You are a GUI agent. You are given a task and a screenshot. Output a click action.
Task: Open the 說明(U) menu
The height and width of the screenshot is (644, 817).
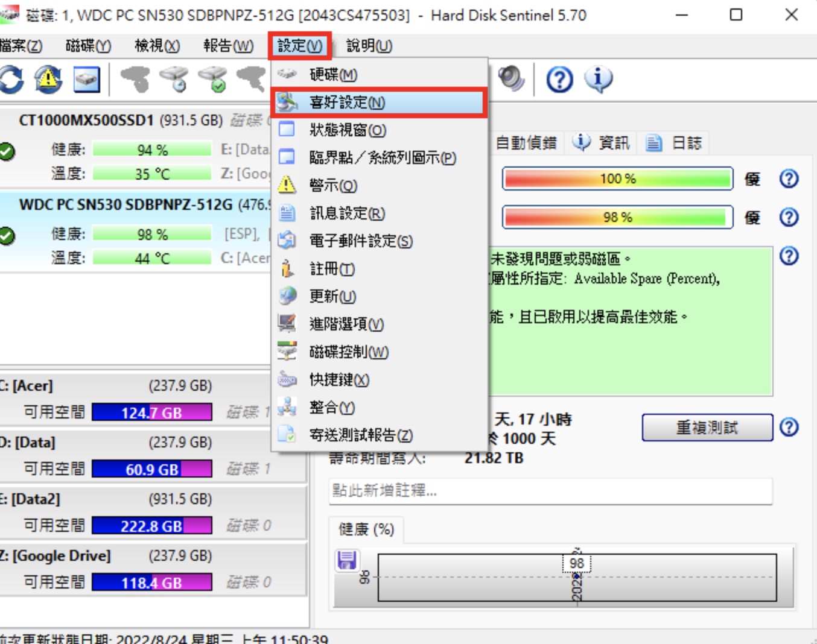point(369,46)
